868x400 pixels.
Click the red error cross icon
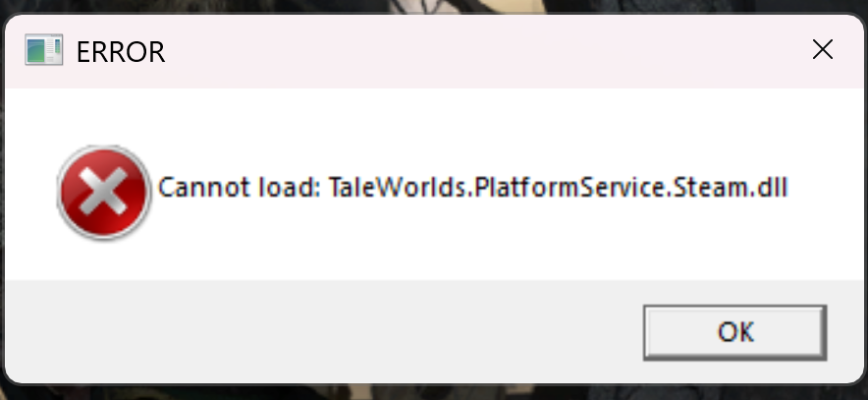(x=104, y=192)
